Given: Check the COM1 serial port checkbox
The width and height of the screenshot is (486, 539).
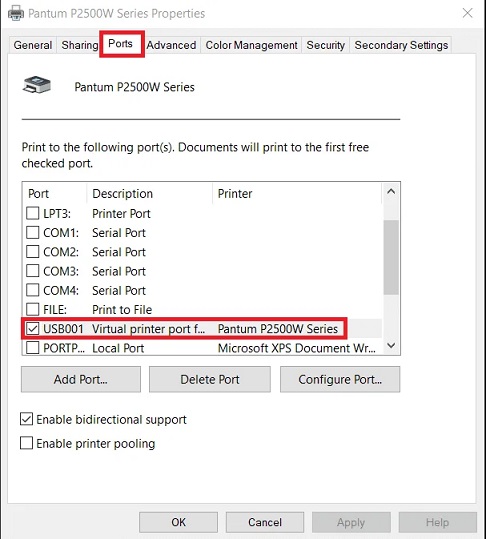Looking at the screenshot, I should (x=33, y=233).
